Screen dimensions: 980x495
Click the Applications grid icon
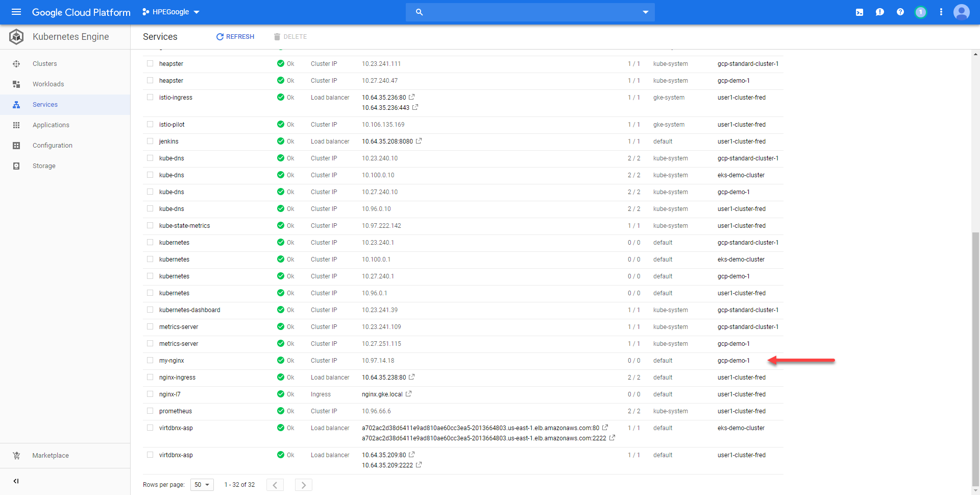[16, 125]
